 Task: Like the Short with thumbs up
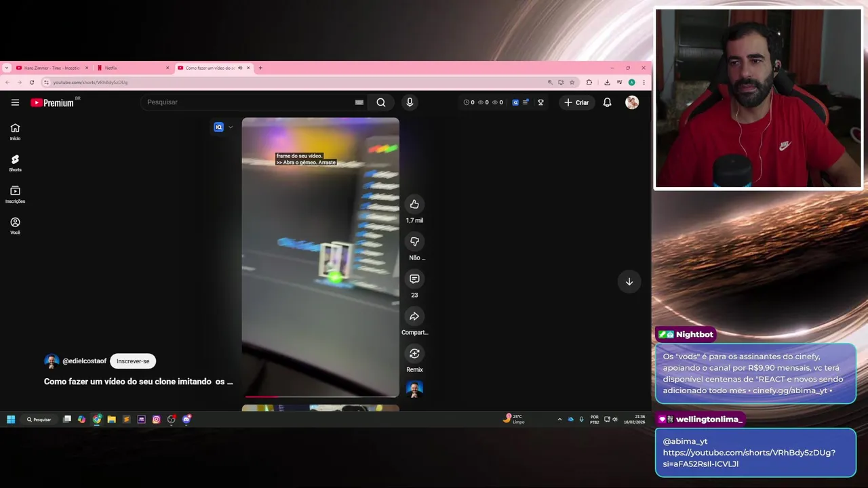414,204
